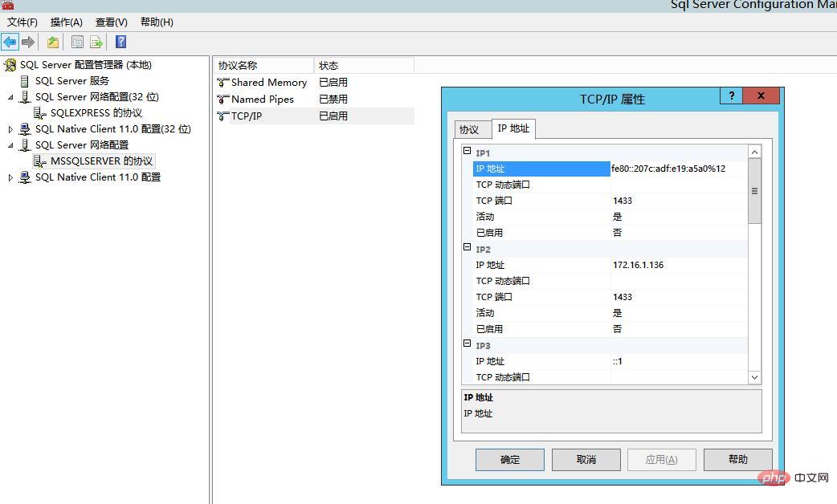The height and width of the screenshot is (504, 837).
Task: Collapse the IP2 property group
Action: point(467,247)
